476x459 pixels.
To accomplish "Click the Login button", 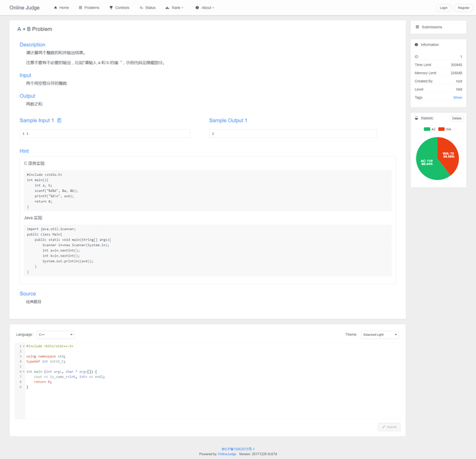I will (443, 8).
